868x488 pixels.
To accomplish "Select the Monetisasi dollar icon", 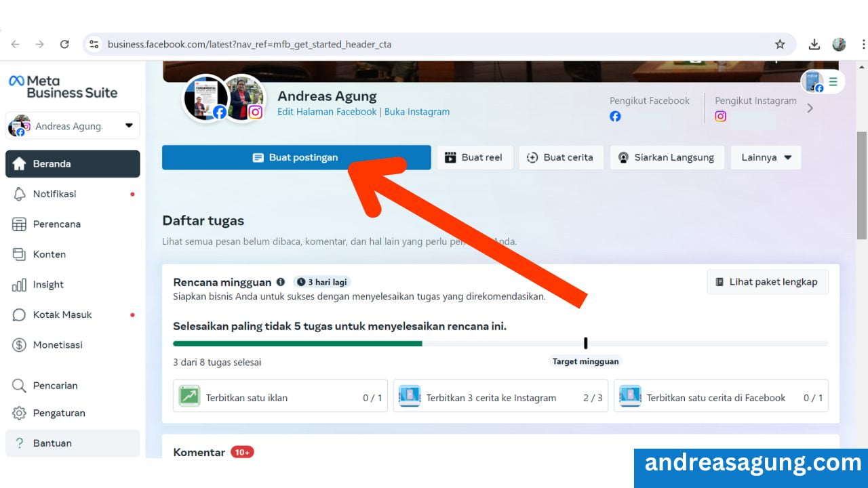I will [x=19, y=344].
